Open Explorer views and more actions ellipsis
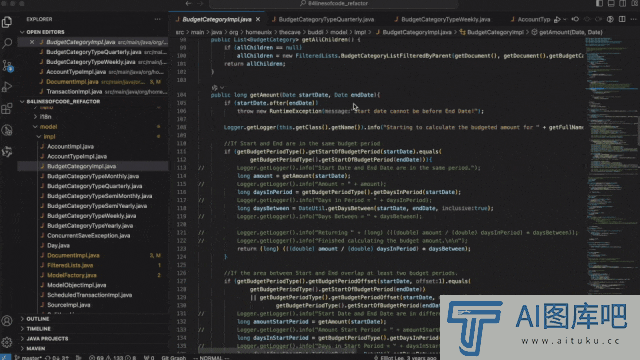 point(158,19)
